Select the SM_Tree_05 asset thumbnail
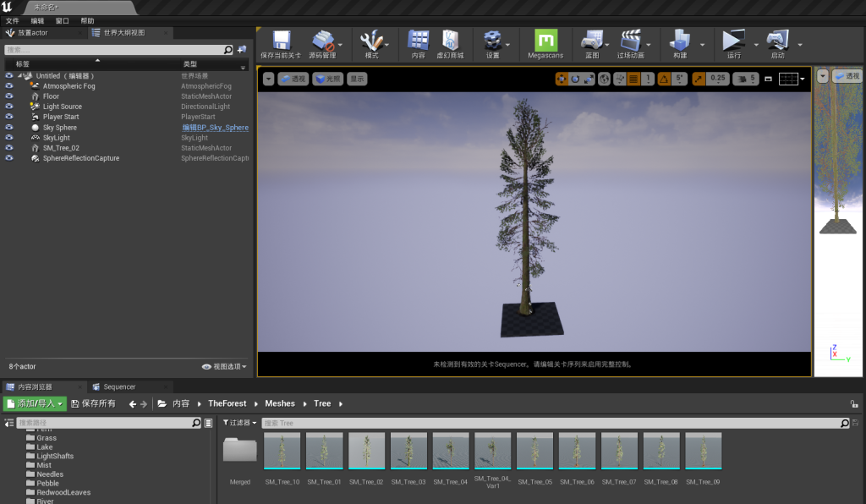 pyautogui.click(x=534, y=450)
